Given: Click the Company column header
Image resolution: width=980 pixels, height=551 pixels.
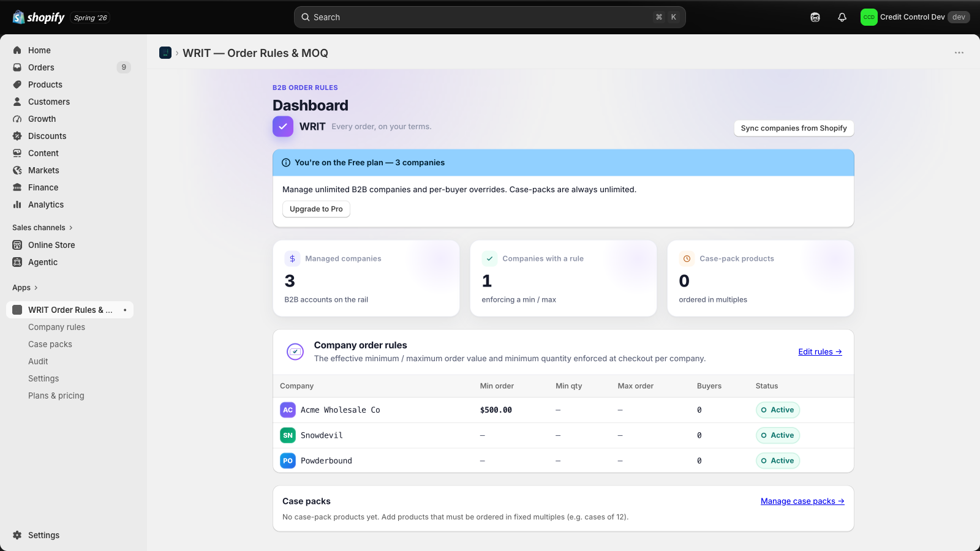Looking at the screenshot, I should [297, 386].
